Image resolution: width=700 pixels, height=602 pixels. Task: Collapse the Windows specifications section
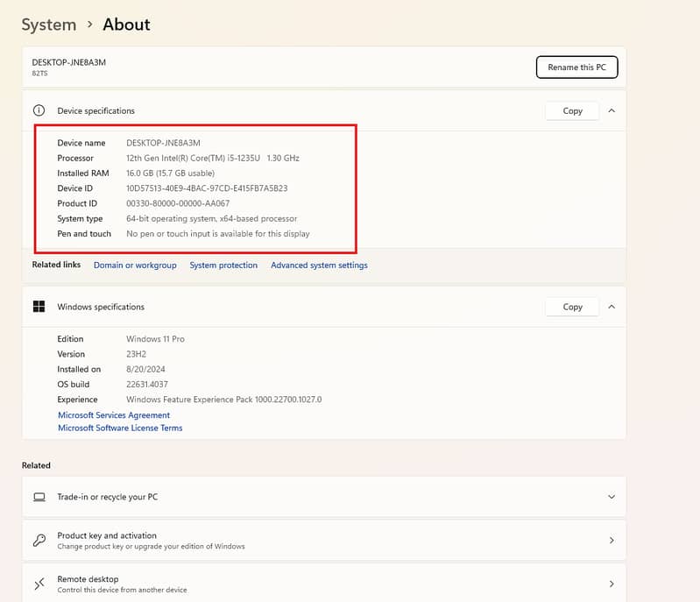pos(611,307)
